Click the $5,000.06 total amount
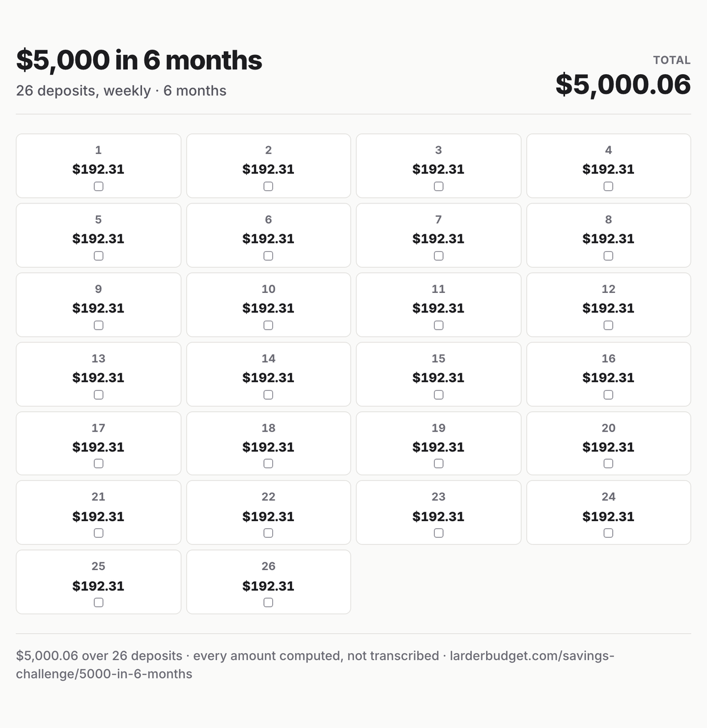This screenshot has width=707, height=728. 623,84
